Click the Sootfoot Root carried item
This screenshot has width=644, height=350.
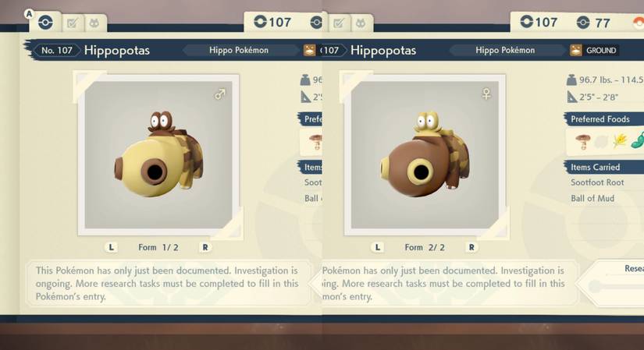coord(597,182)
